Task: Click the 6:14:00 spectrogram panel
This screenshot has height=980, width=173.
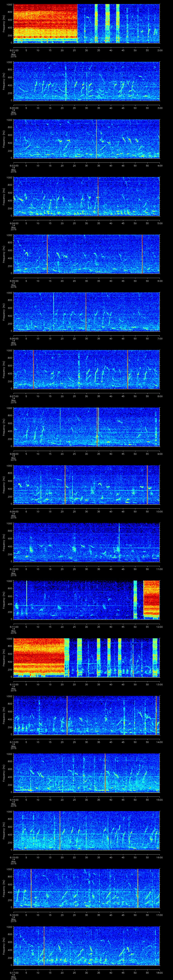Action: click(x=86, y=773)
